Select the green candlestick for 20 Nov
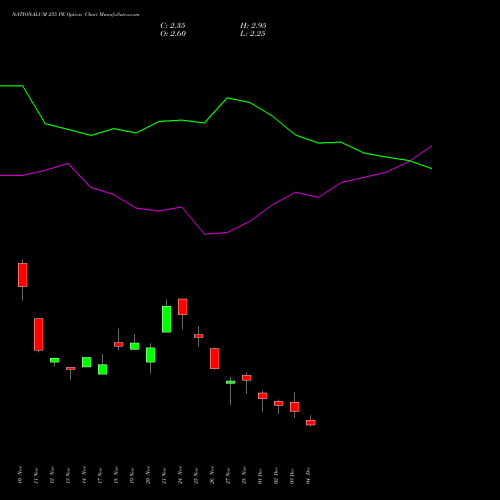This screenshot has width=500, height=500. (x=151, y=355)
